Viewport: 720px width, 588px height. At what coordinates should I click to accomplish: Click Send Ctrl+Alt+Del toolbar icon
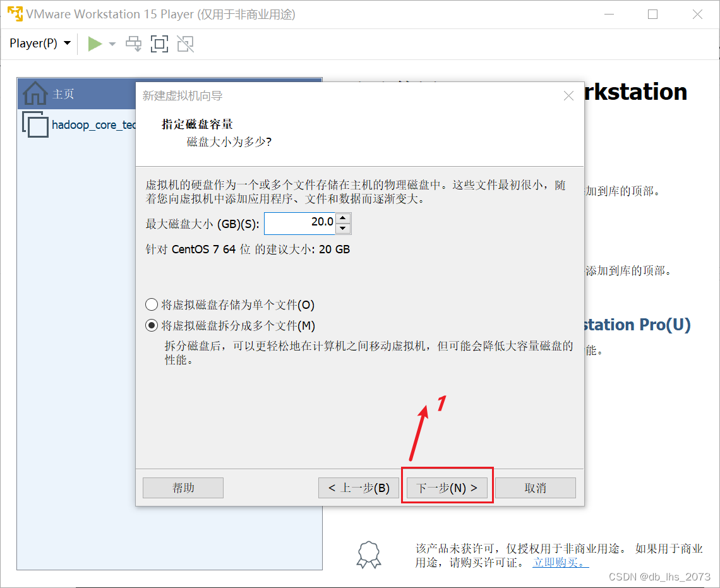134,44
